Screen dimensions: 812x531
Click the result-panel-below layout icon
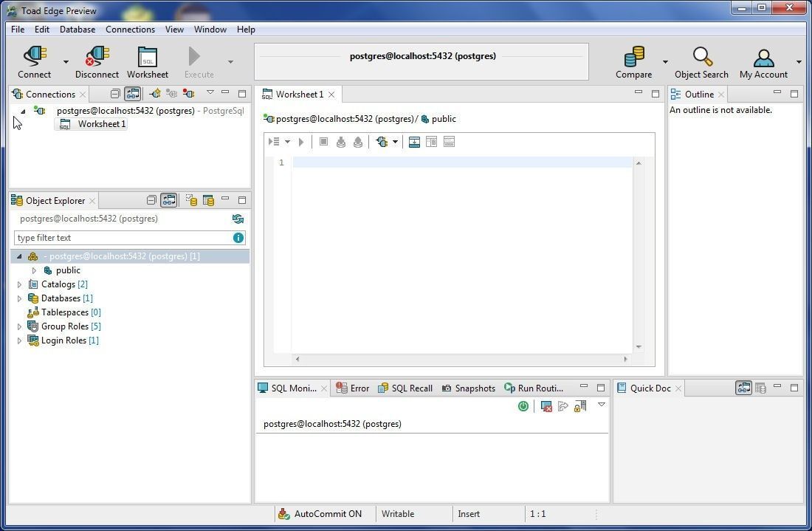(x=414, y=141)
